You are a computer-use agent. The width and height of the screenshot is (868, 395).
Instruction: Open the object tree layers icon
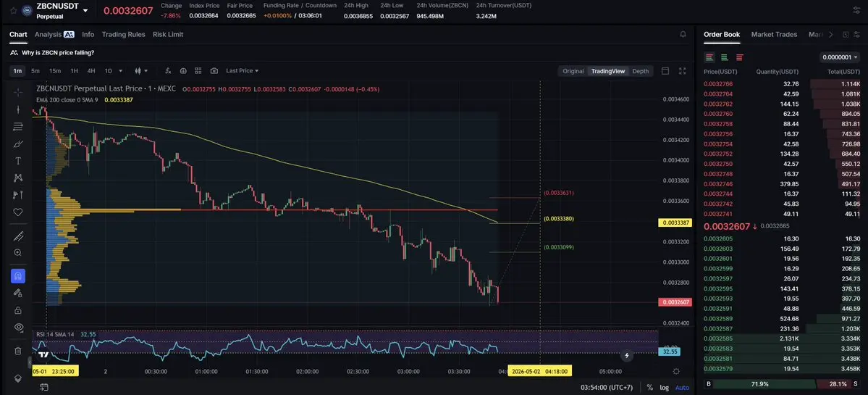17,378
